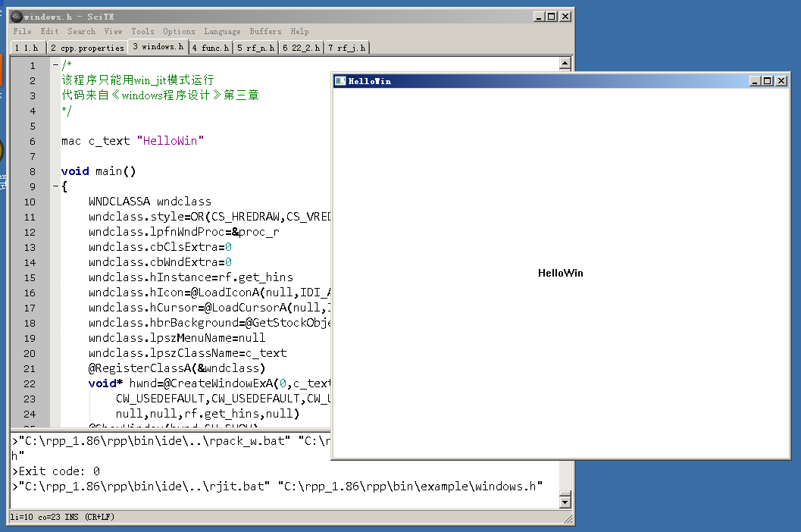Screen dimensions: 801x532
Task: Switch to the rf_j.h tab
Action: [347, 48]
